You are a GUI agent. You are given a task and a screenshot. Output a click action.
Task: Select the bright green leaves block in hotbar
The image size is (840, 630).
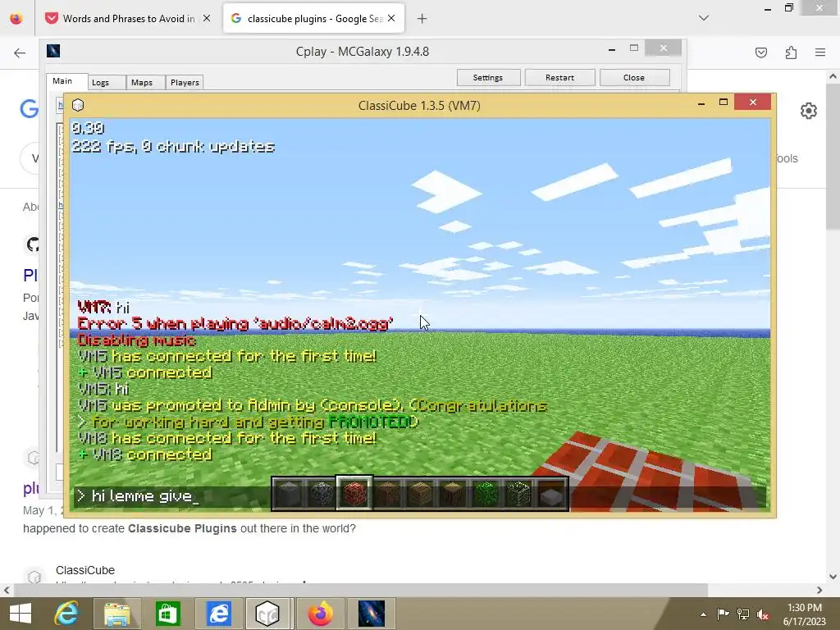point(486,493)
